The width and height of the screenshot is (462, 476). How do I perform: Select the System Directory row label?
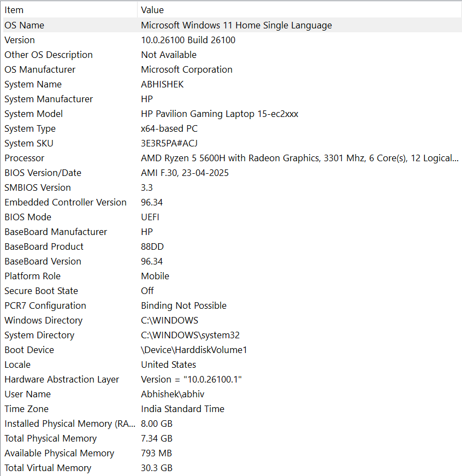[x=39, y=335]
